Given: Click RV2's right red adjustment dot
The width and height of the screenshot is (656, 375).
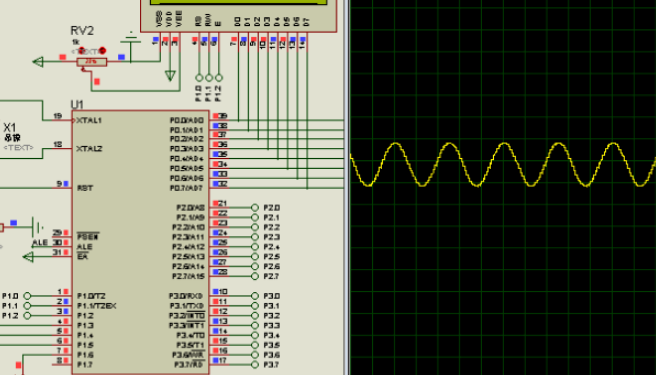Looking at the screenshot, I should 102,51.
